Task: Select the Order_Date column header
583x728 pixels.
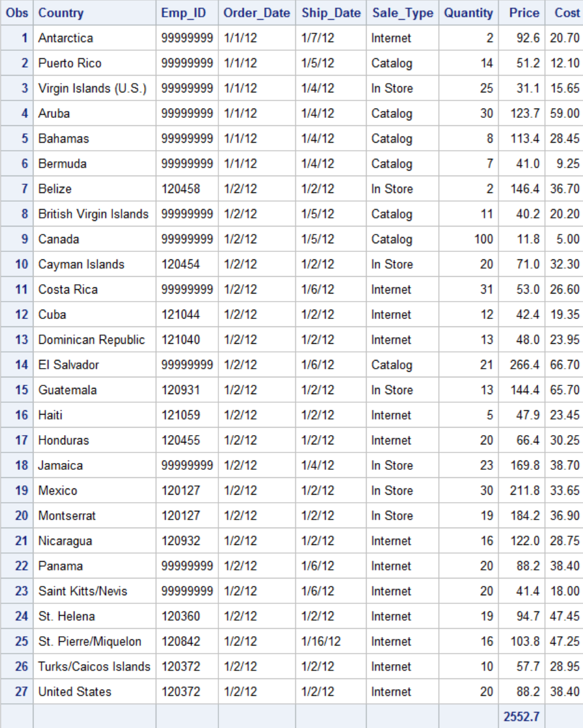Action: [256, 13]
